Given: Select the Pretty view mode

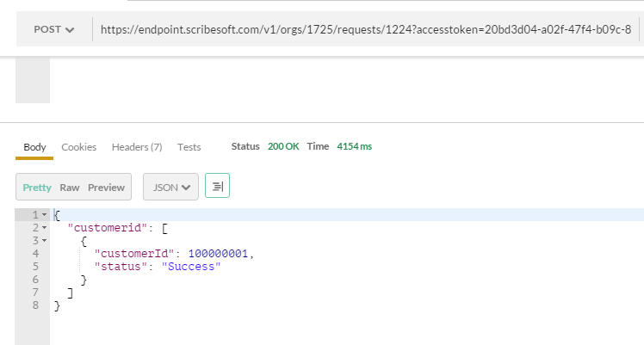Looking at the screenshot, I should (37, 187).
